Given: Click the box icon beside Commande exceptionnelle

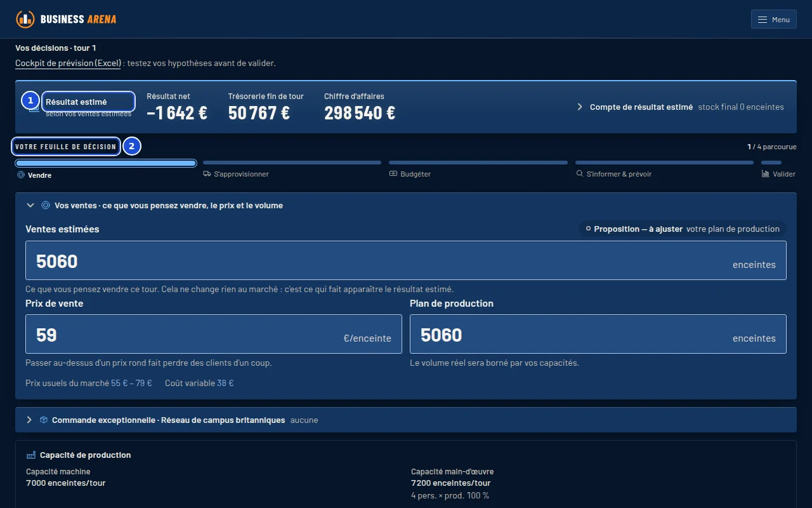Looking at the screenshot, I should [44, 420].
